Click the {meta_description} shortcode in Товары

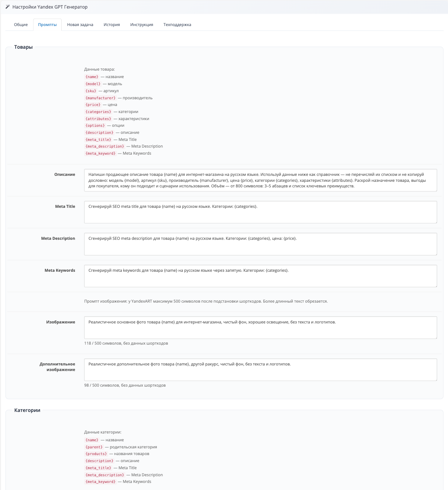click(105, 146)
